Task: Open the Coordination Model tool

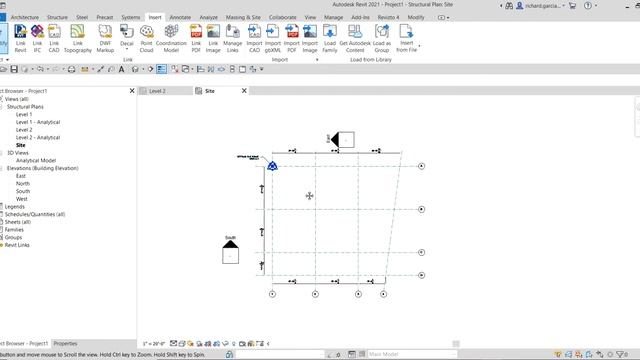Action: tap(171, 38)
